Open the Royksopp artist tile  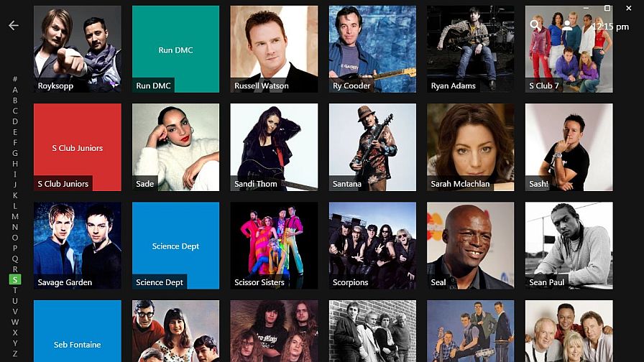click(78, 49)
